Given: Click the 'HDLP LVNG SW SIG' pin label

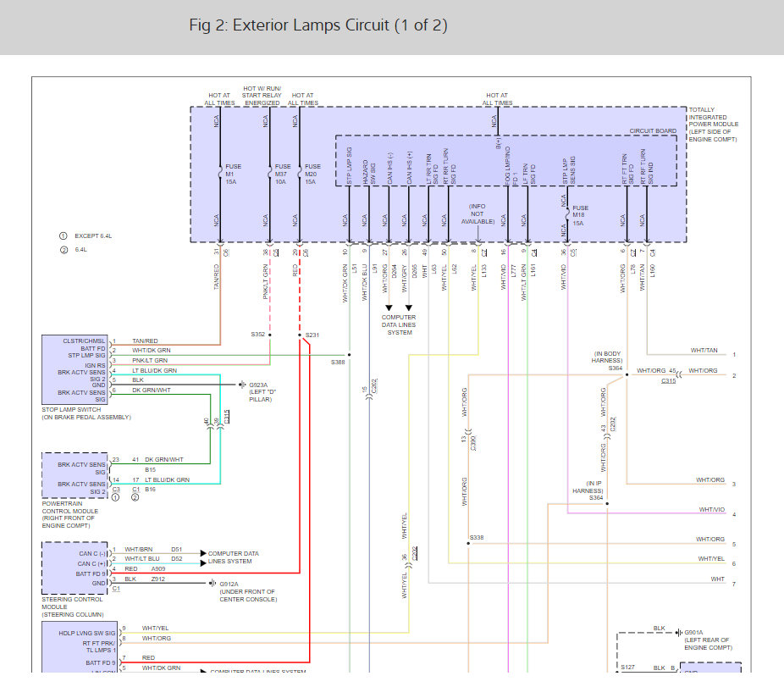Looking at the screenshot, I should pos(86,633).
